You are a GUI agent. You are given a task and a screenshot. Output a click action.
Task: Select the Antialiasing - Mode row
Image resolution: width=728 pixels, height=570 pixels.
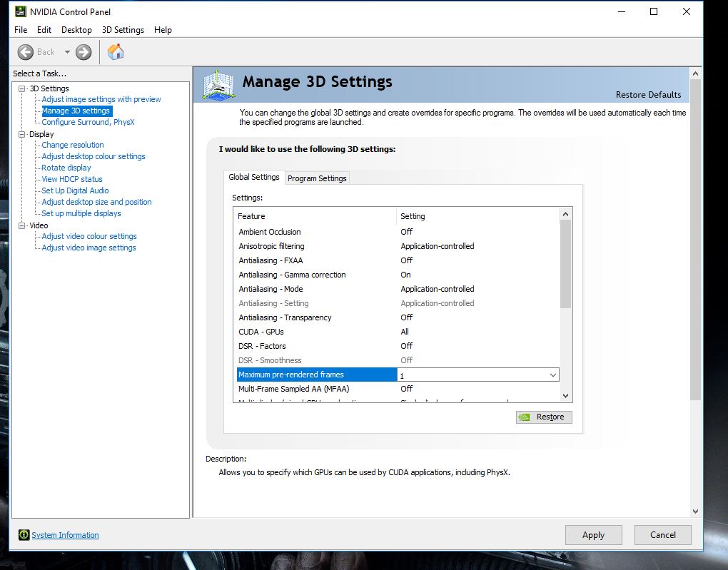coord(398,289)
